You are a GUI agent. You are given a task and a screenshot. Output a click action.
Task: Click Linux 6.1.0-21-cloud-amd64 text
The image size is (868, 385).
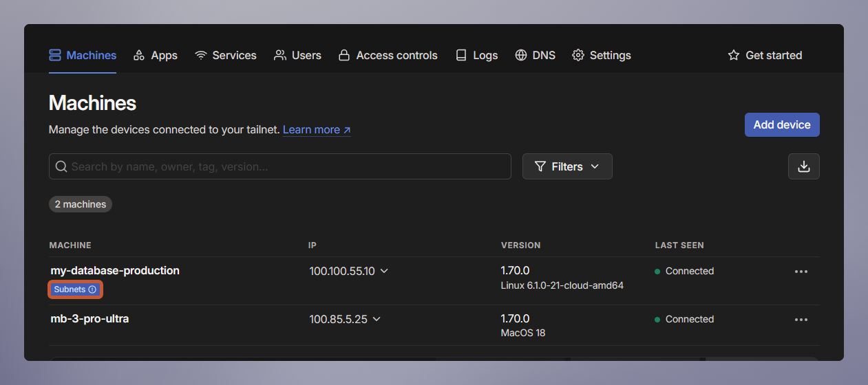pyautogui.click(x=562, y=285)
